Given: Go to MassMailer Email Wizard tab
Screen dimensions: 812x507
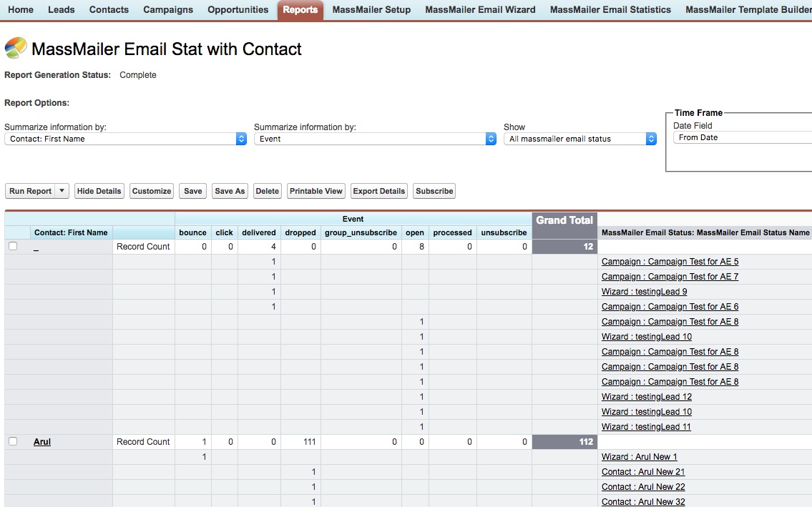Looking at the screenshot, I should [480, 9].
